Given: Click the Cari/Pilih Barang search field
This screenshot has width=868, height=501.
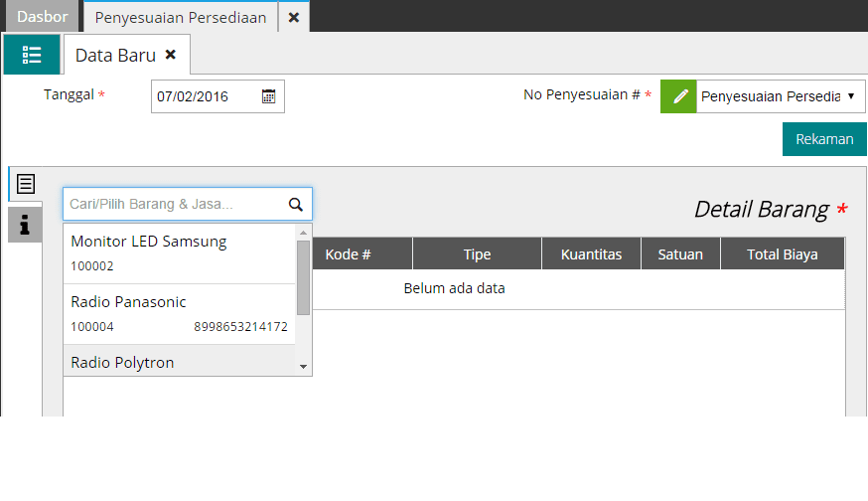Looking at the screenshot, I should [x=175, y=204].
